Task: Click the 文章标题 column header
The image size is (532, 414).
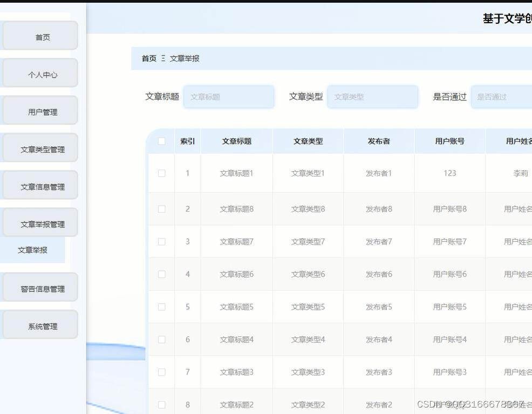Action: (236, 140)
